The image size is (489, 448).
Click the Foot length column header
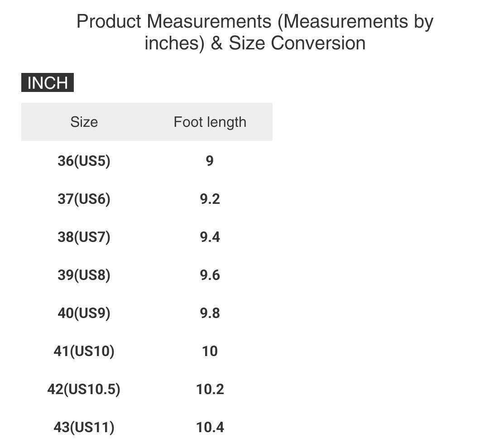(210, 122)
